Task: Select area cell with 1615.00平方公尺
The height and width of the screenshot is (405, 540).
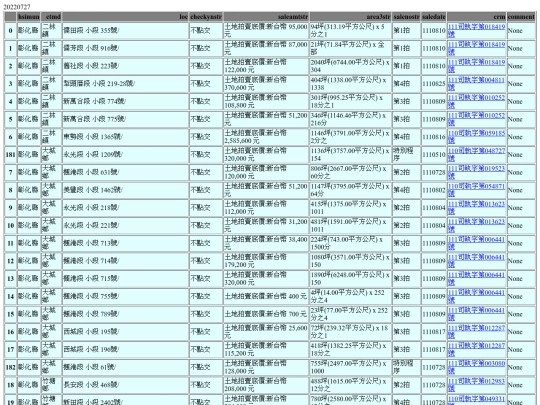Action: tap(351, 385)
